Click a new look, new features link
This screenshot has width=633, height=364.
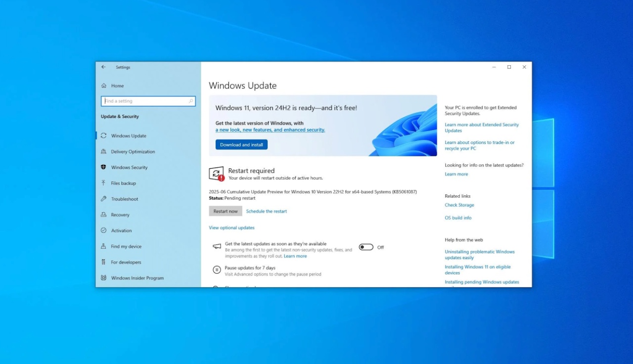[x=270, y=130]
